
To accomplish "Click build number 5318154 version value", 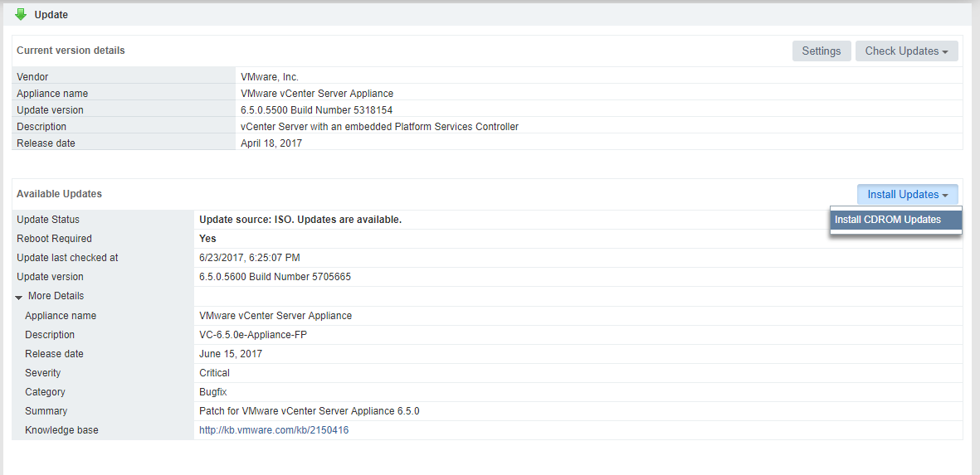I will click(316, 110).
